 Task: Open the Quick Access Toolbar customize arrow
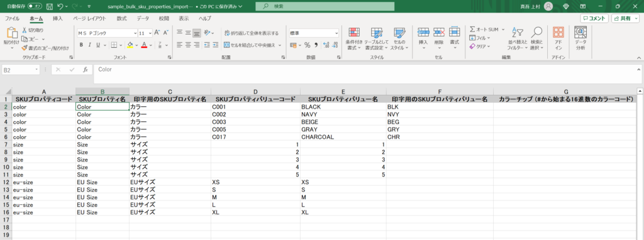89,7
